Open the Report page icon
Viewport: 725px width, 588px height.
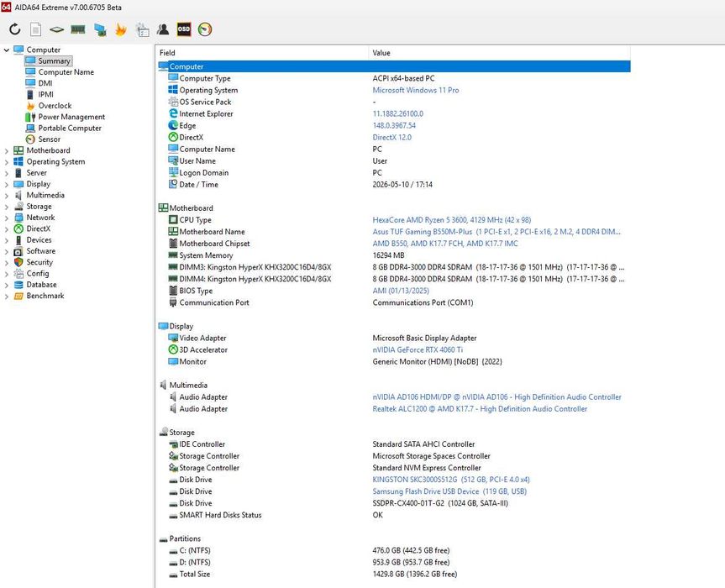[35, 29]
